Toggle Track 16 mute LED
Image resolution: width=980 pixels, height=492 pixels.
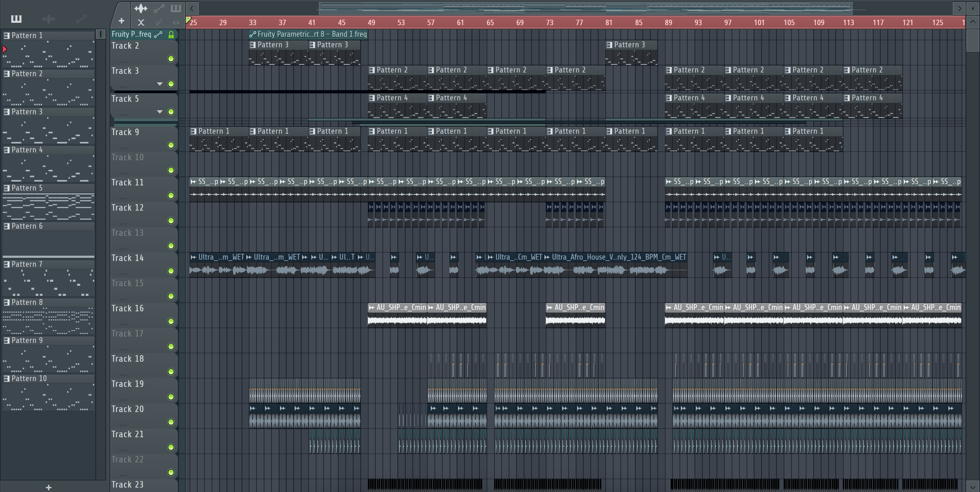click(171, 321)
